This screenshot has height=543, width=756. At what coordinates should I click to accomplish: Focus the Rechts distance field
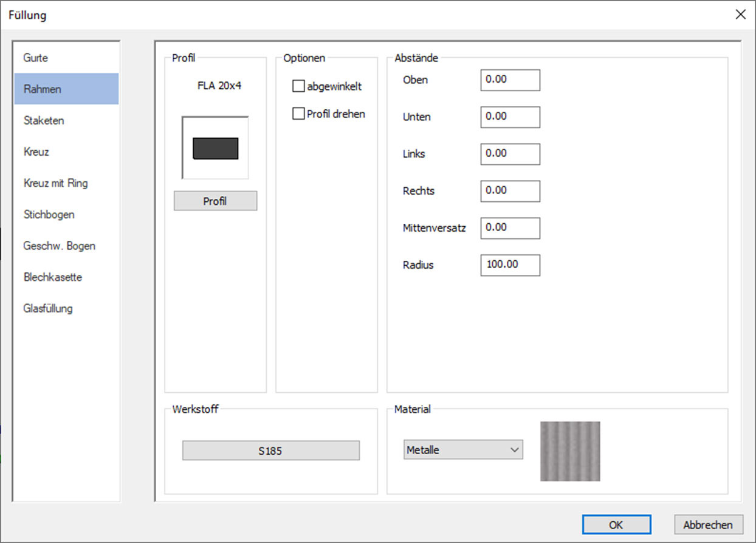(510, 191)
